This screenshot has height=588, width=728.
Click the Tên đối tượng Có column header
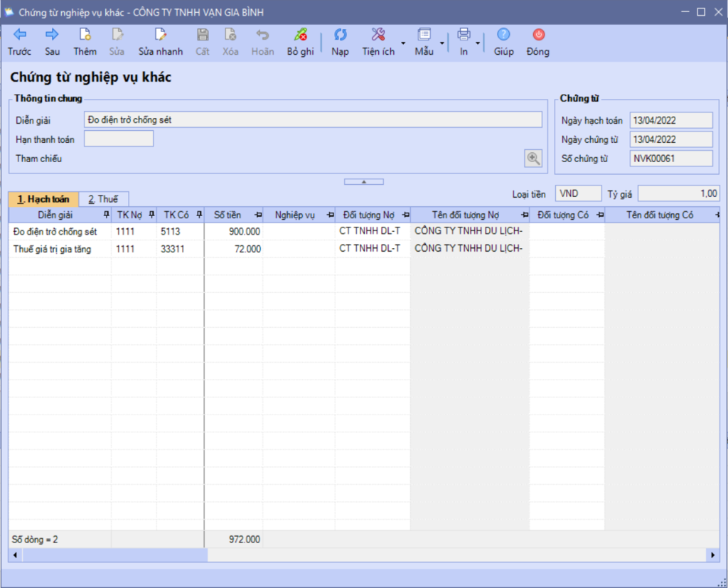(660, 215)
